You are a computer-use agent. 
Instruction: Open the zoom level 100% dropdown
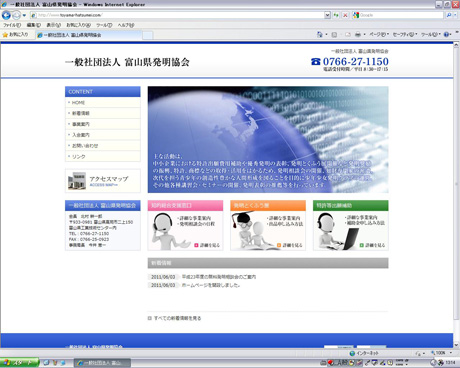click(x=441, y=353)
